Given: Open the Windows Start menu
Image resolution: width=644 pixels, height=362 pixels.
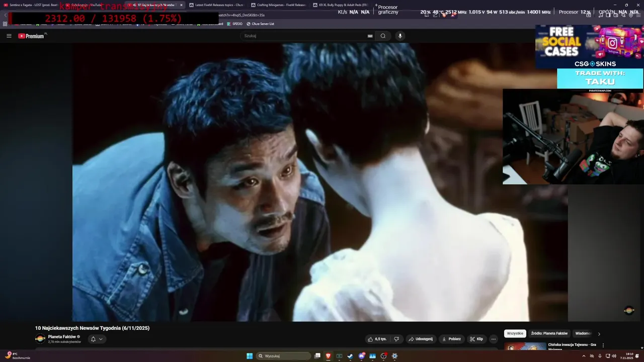Looking at the screenshot, I should [250, 356].
